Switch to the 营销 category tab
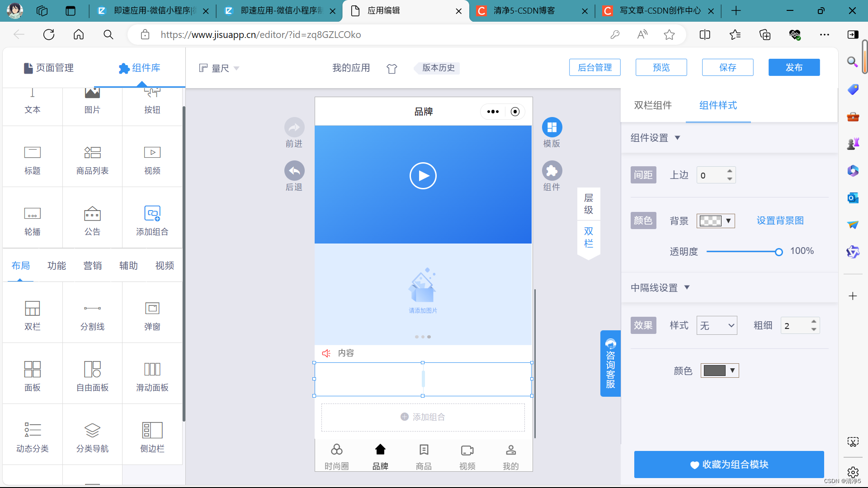The image size is (868, 488). [92, 266]
